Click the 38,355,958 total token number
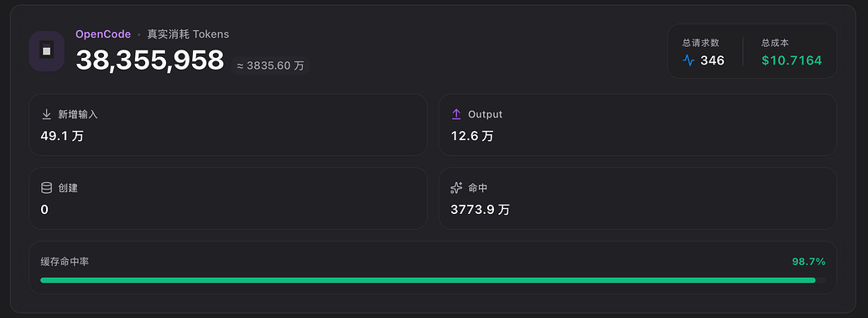This screenshot has height=318, width=868. coord(149,60)
